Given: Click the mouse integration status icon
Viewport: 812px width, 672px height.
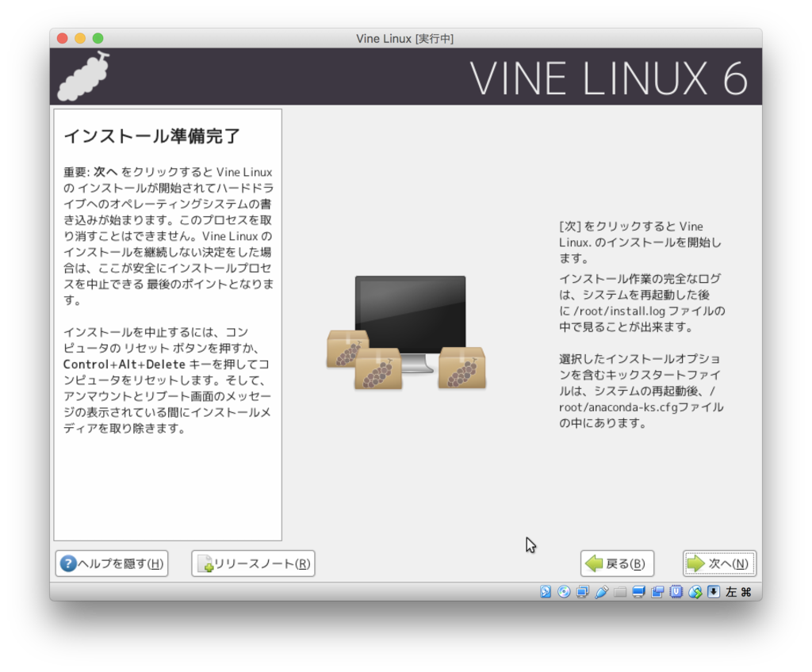Looking at the screenshot, I should pyautogui.click(x=695, y=592).
